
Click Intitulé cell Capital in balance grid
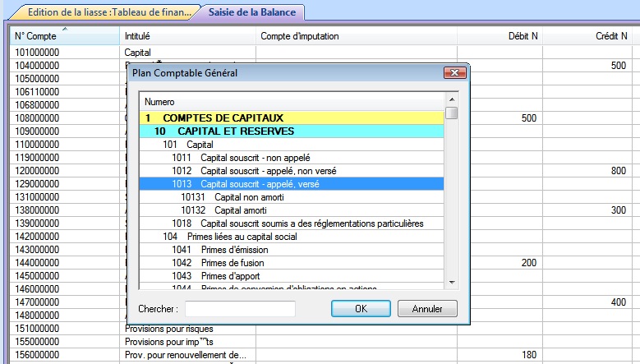[188, 53]
